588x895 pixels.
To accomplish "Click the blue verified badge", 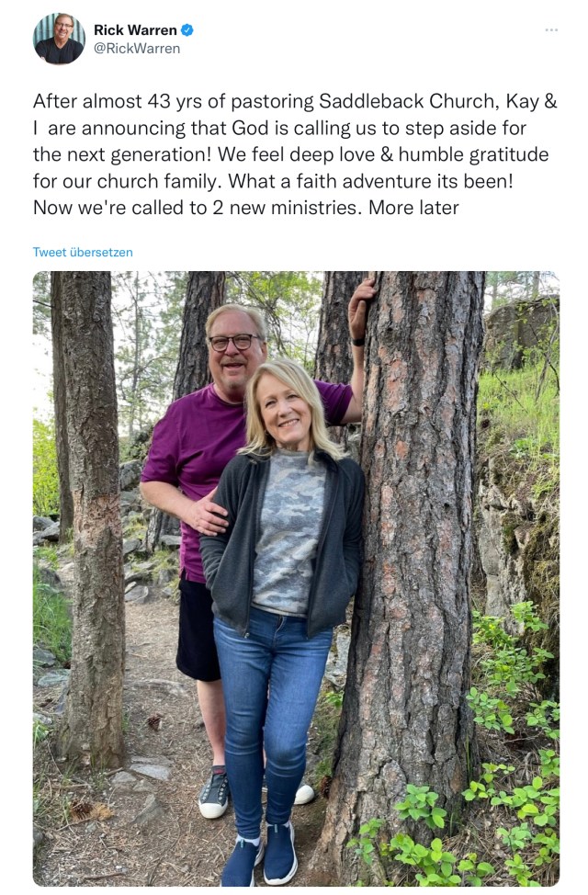I will coord(187,30).
